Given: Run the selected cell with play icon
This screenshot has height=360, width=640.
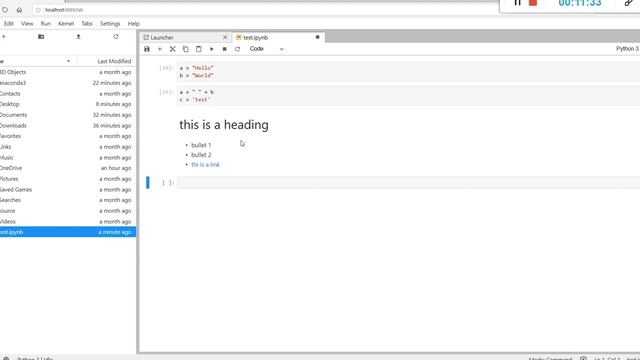Looking at the screenshot, I should [211, 49].
